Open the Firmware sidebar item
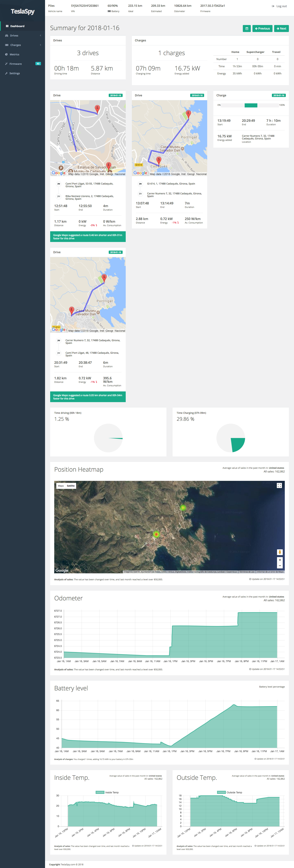This screenshot has height=868, width=294. pos(23,64)
